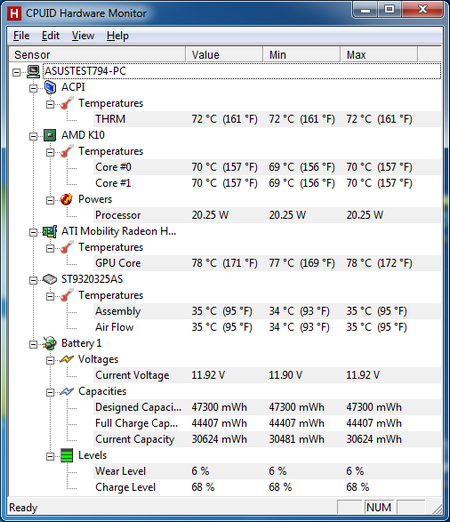Viewport: 450px width, 522px height.
Task: Collapse Temperatures under ACPI
Action: [50, 104]
